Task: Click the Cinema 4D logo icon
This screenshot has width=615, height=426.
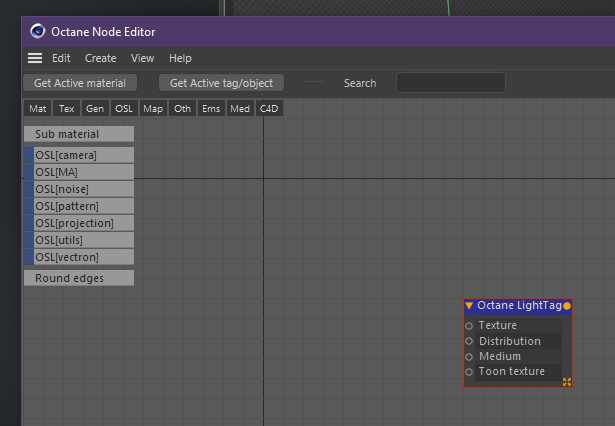Action: (38, 32)
